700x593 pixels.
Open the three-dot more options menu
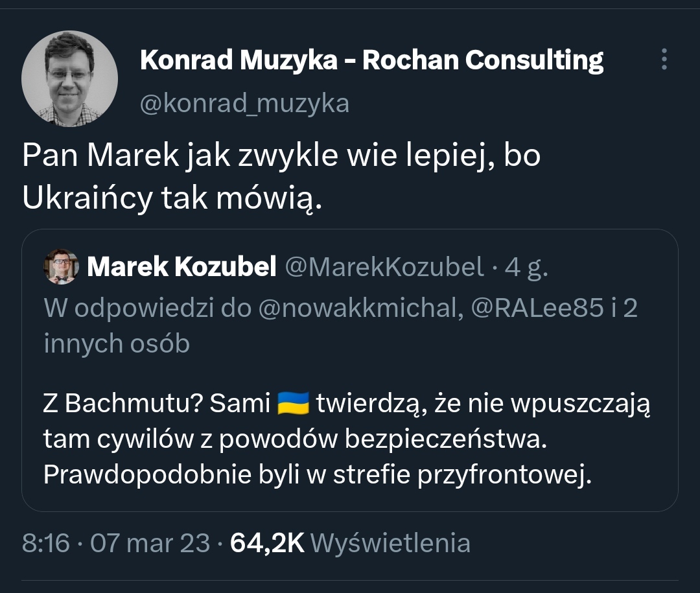[x=663, y=60]
